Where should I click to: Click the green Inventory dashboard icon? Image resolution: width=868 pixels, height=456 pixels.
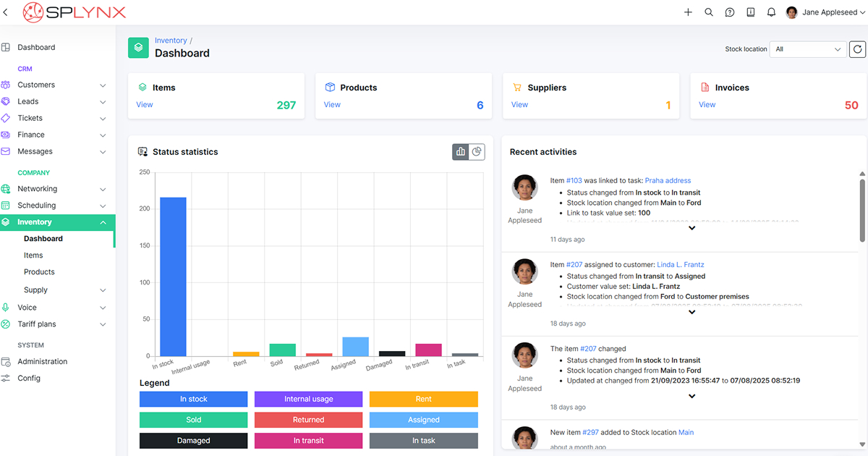[x=138, y=48]
